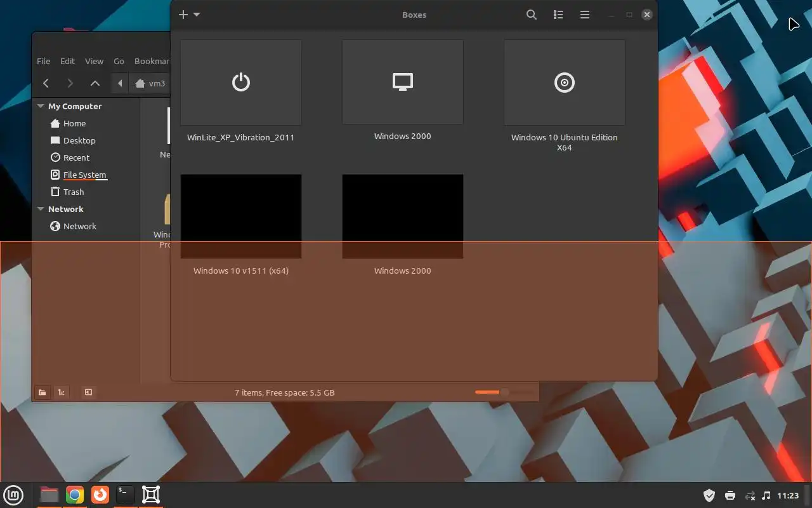Image resolution: width=812 pixels, height=508 pixels.
Task: Open the dropdown arrow next to the plus button
Action: point(197,15)
